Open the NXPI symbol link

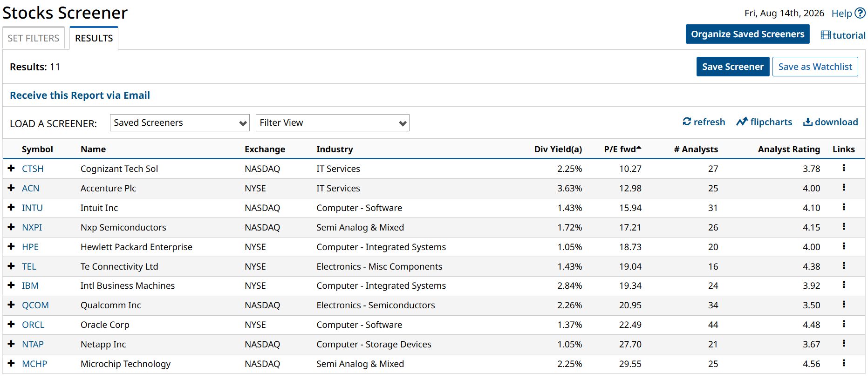[32, 227]
